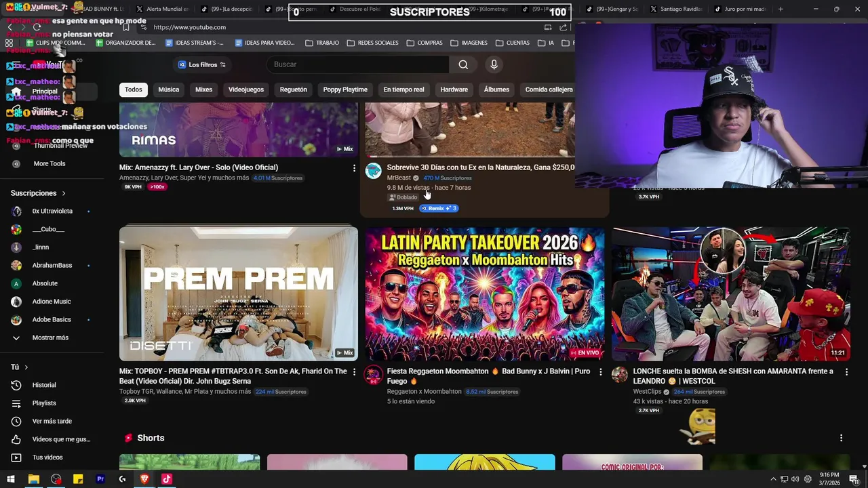The width and height of the screenshot is (868, 488).
Task: Open options menu for PREM PREM mix
Action: click(x=354, y=372)
